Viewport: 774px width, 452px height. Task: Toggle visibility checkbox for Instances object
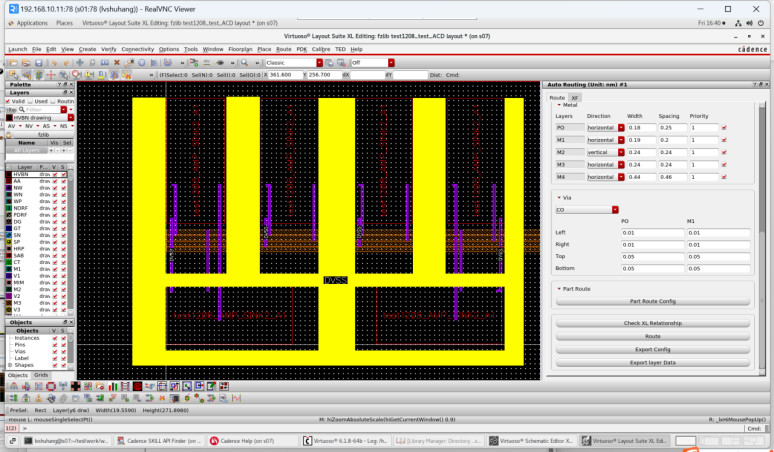[55, 338]
